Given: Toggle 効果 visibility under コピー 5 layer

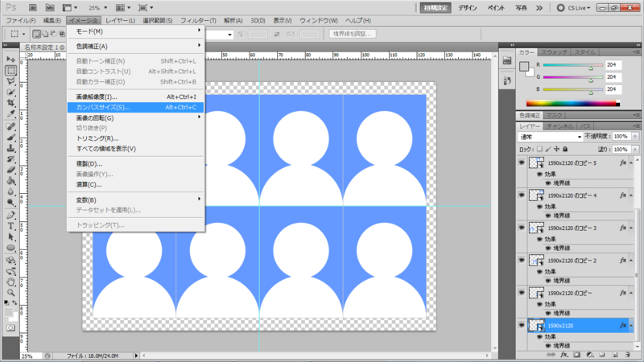Looking at the screenshot, I should coord(539,174).
